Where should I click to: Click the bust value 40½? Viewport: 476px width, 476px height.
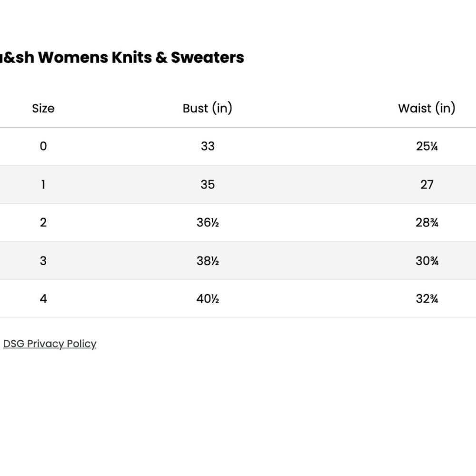[208, 299]
